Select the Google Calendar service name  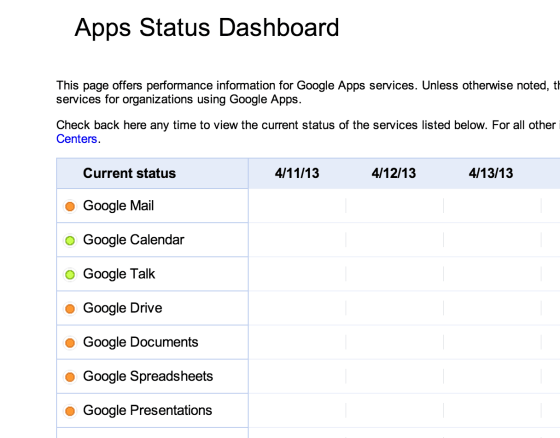click(x=134, y=240)
